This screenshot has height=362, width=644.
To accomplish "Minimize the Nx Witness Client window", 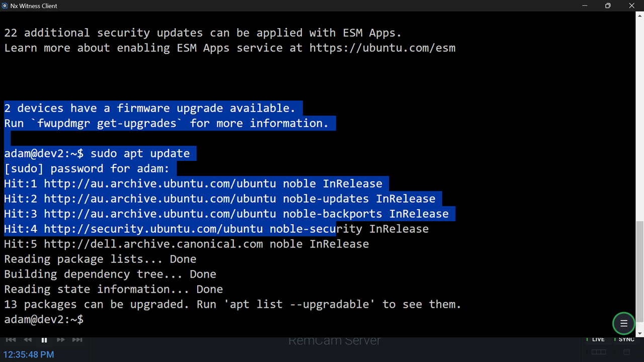I will pos(585,6).
